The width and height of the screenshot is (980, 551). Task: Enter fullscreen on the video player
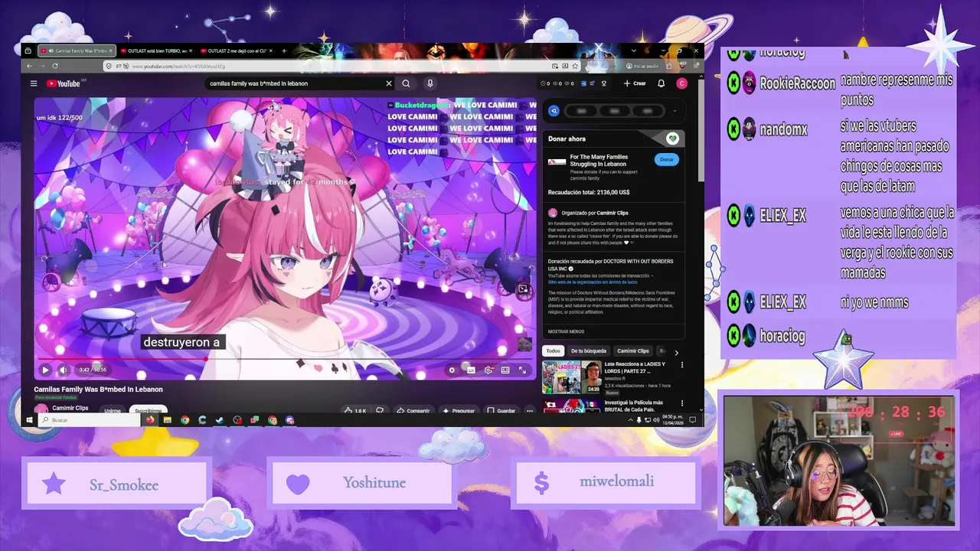point(522,370)
